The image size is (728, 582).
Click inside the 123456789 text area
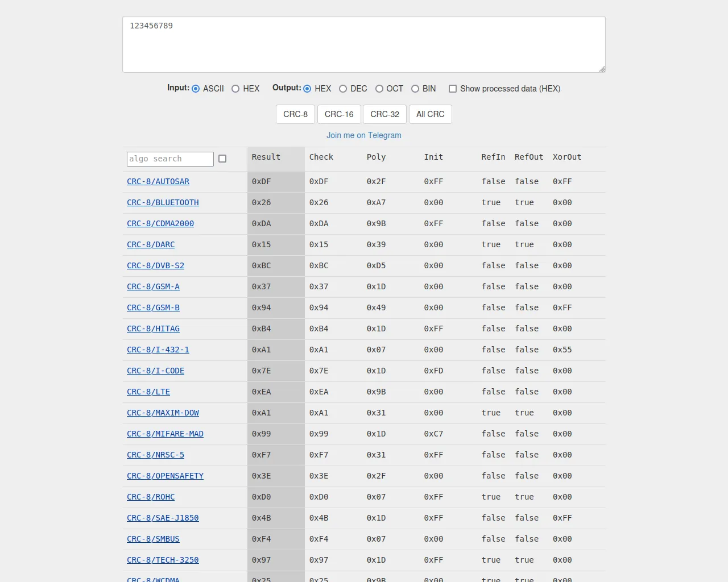364,44
